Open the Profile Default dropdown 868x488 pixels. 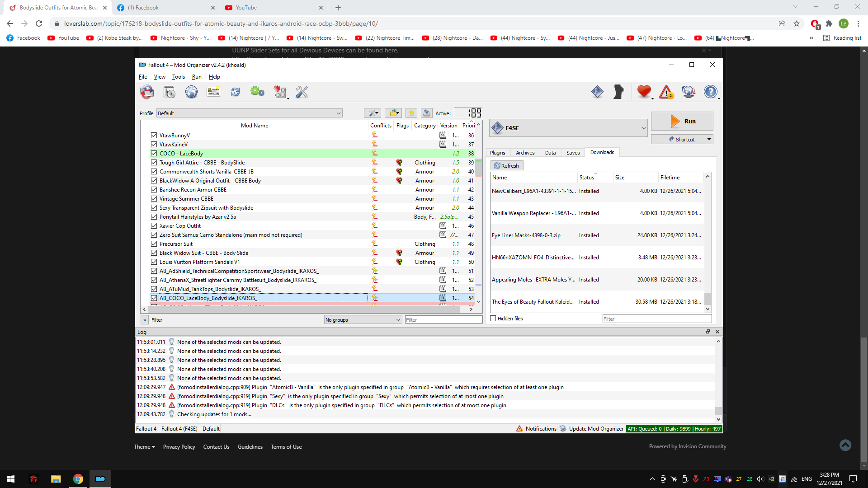250,113
